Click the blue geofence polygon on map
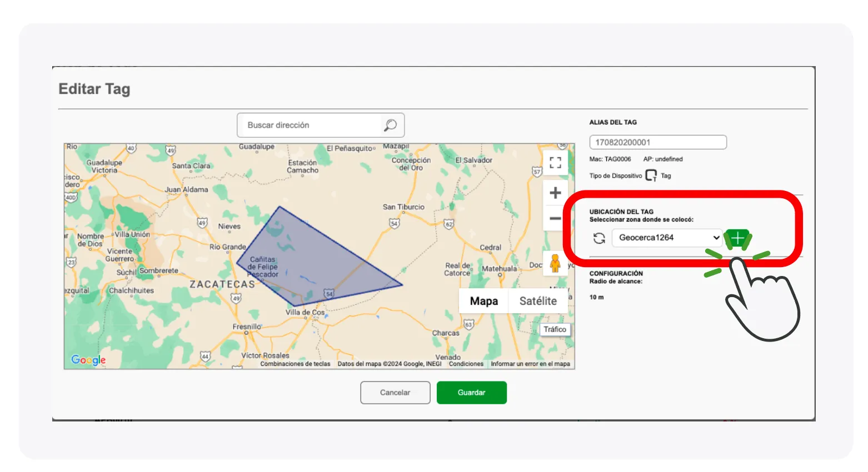This screenshot has width=868, height=472. point(314,261)
